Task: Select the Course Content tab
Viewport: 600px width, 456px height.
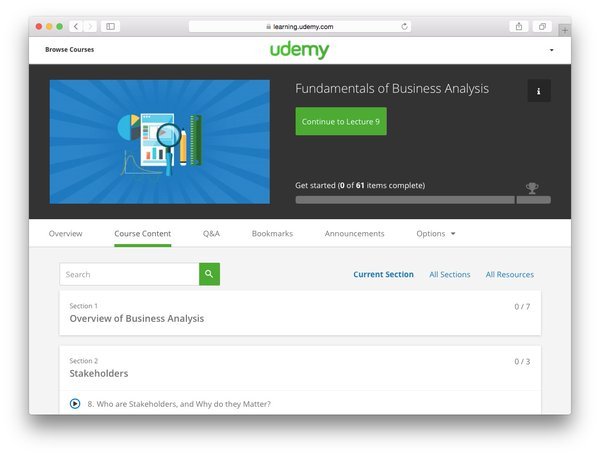Action: pyautogui.click(x=143, y=233)
